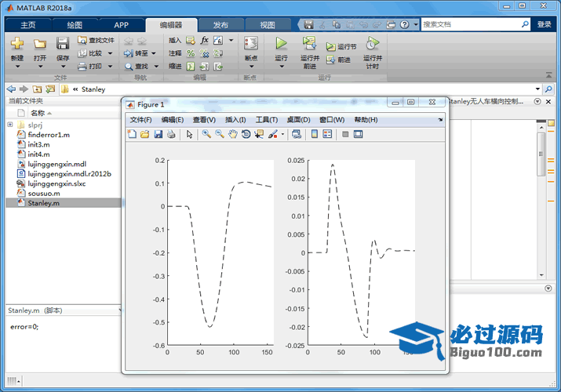The height and width of the screenshot is (392, 561).
Task: Open the Tools (工具) menu in Figure 1
Action: click(x=267, y=120)
